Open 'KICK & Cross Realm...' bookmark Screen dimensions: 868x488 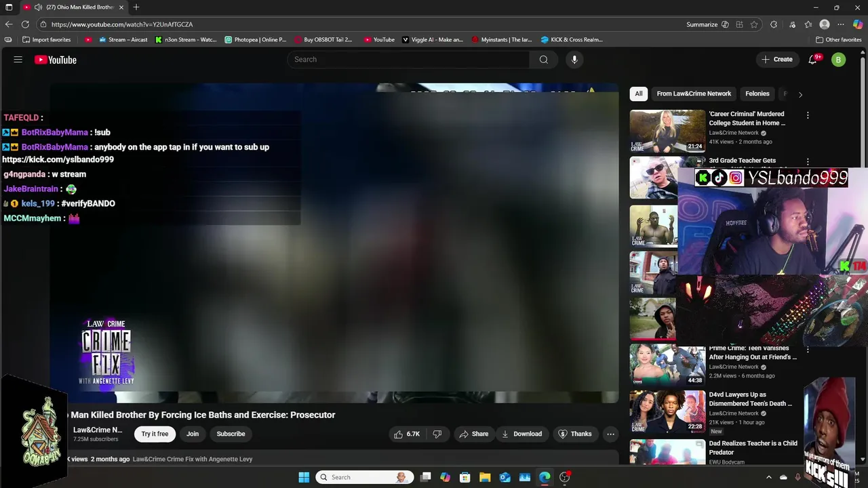click(x=572, y=40)
